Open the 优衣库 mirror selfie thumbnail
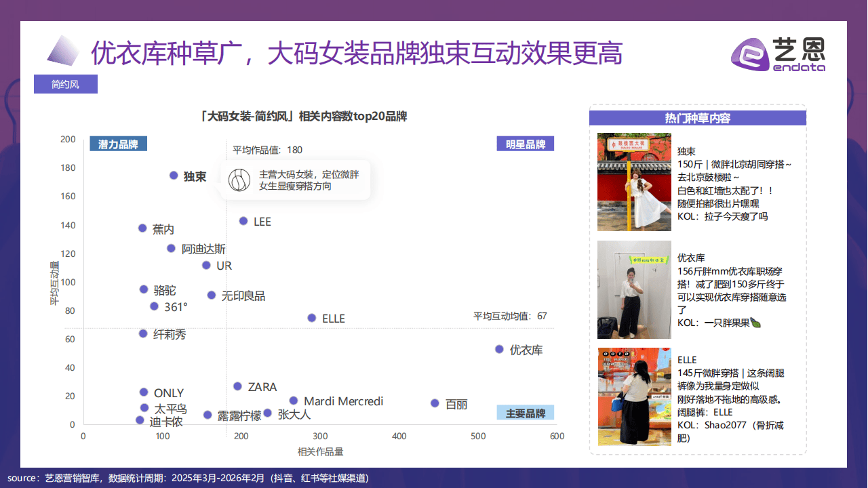 (634, 289)
